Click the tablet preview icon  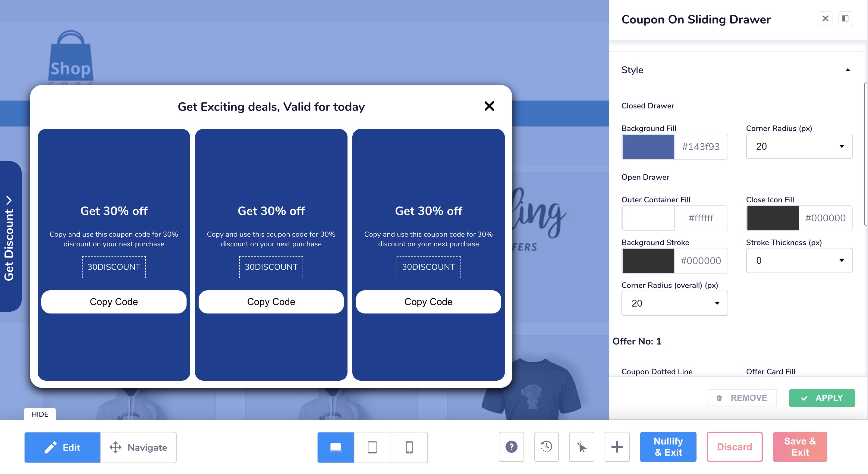click(x=372, y=447)
